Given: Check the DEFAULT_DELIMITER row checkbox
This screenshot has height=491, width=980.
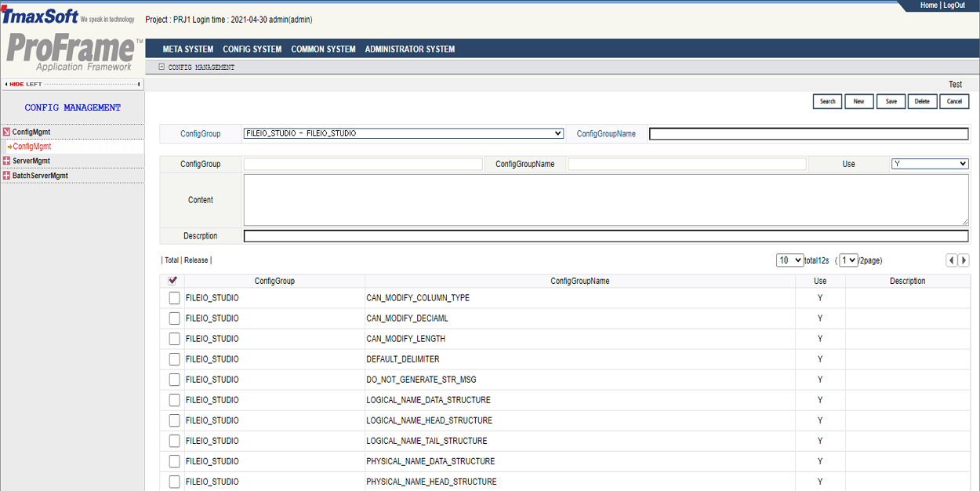Looking at the screenshot, I should [174, 359].
